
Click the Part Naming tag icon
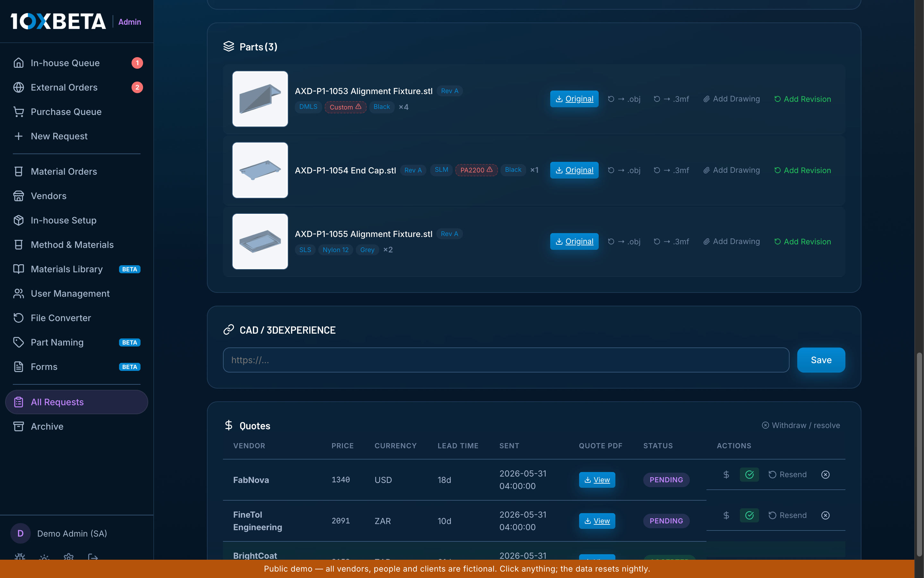point(18,343)
